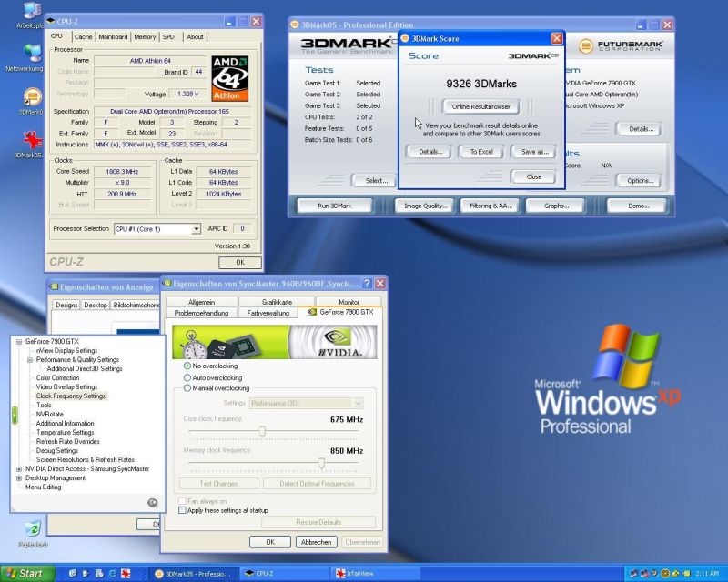
Task: Click the Select... tests button
Action: [376, 181]
